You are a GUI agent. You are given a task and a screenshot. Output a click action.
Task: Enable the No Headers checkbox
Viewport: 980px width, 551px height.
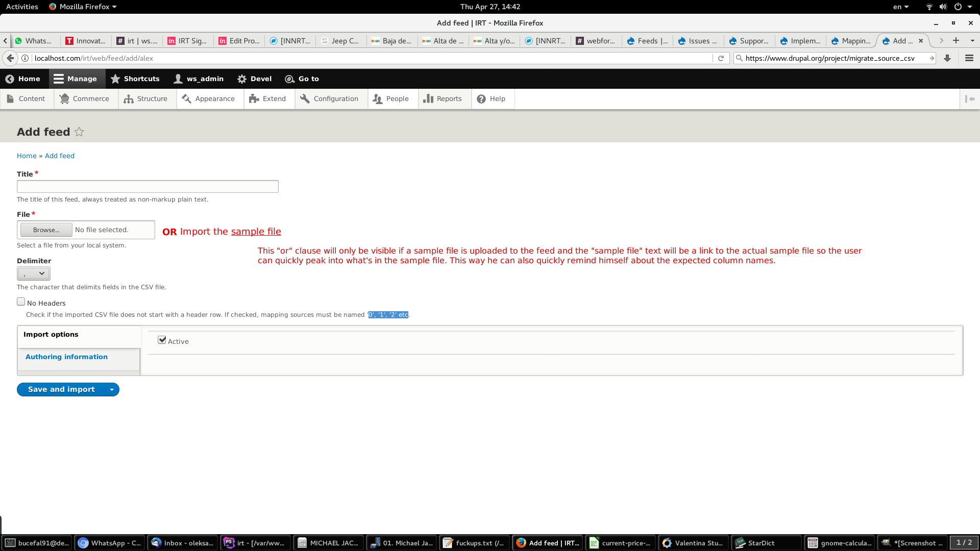pyautogui.click(x=21, y=302)
